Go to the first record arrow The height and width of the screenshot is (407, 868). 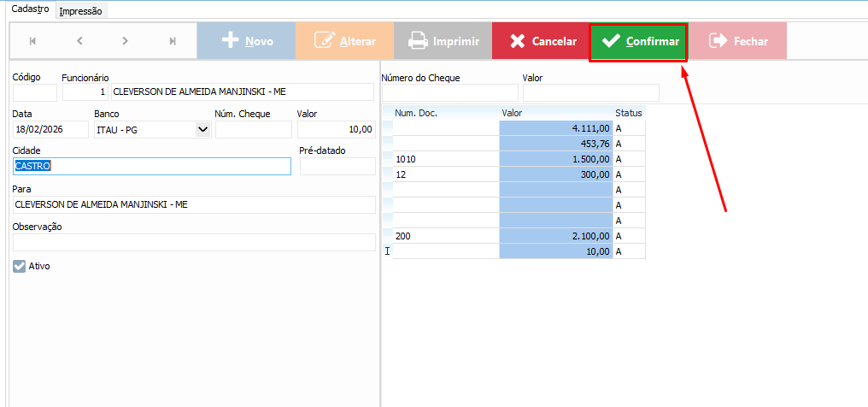click(33, 41)
